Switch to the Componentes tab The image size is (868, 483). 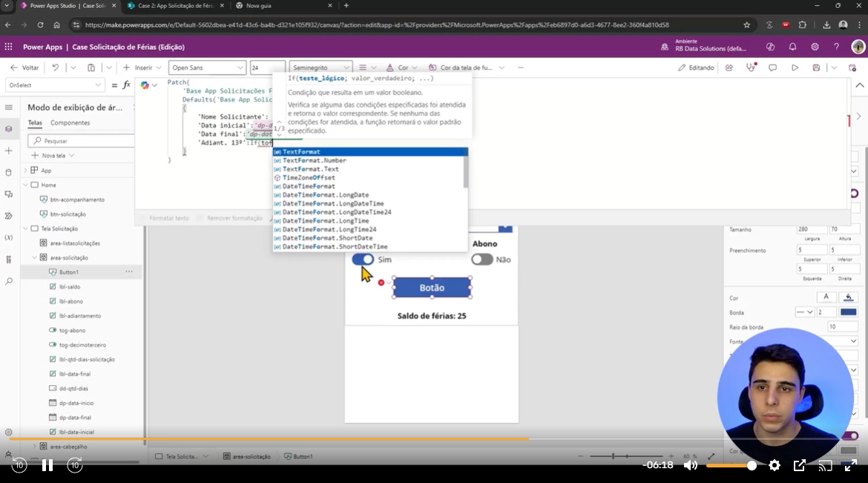point(70,123)
